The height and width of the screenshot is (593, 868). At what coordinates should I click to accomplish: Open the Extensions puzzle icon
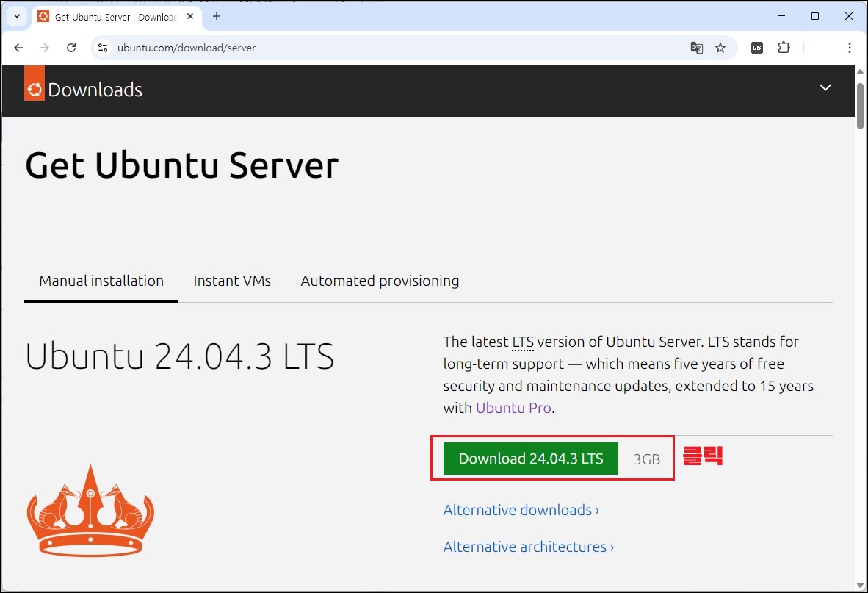click(784, 48)
